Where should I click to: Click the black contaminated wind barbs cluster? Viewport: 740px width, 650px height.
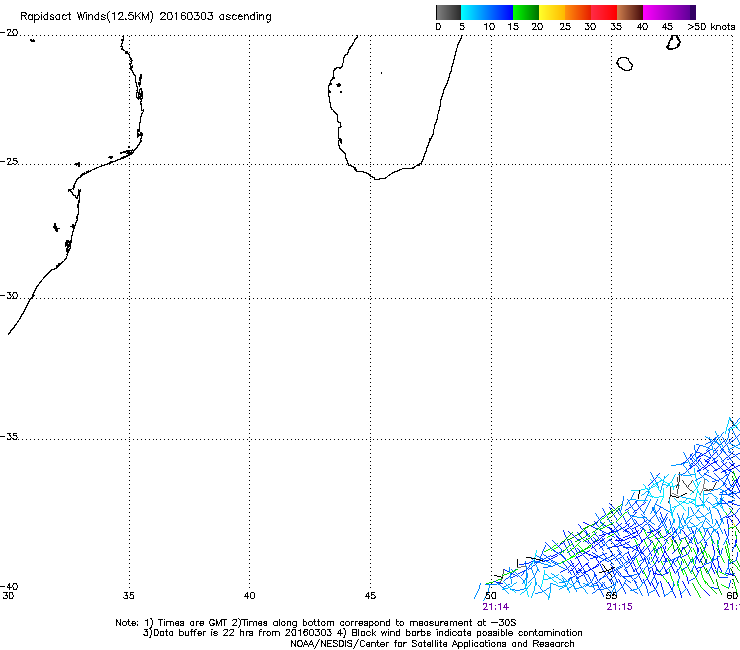(x=693, y=486)
